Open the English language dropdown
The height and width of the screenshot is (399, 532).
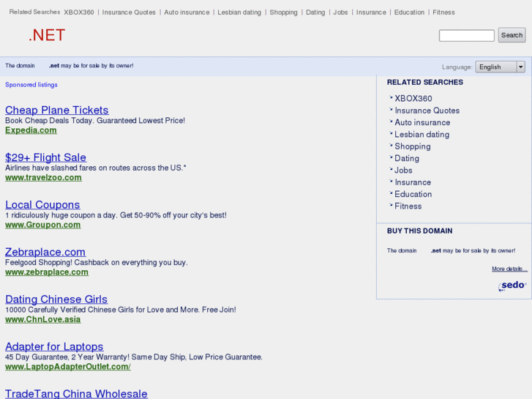[500, 67]
